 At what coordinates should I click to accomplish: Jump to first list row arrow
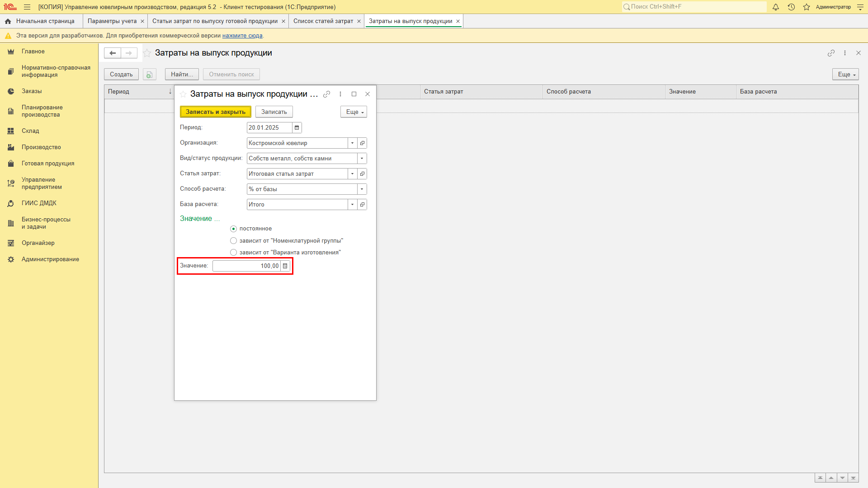[820, 478]
